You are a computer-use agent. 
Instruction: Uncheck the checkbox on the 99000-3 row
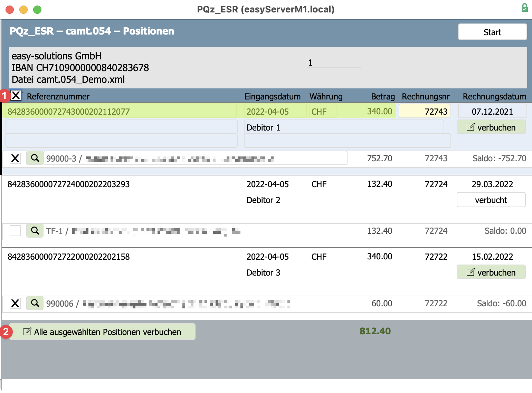point(15,158)
